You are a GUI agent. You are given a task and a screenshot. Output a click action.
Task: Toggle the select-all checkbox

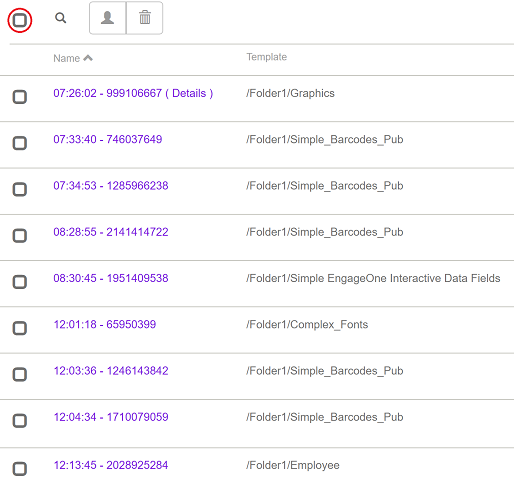[20, 20]
